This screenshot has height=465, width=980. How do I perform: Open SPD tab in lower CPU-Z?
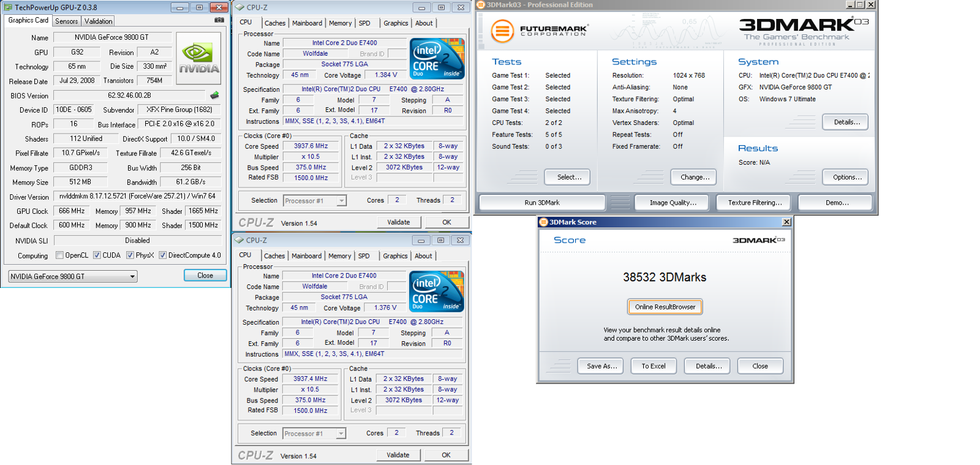point(364,256)
